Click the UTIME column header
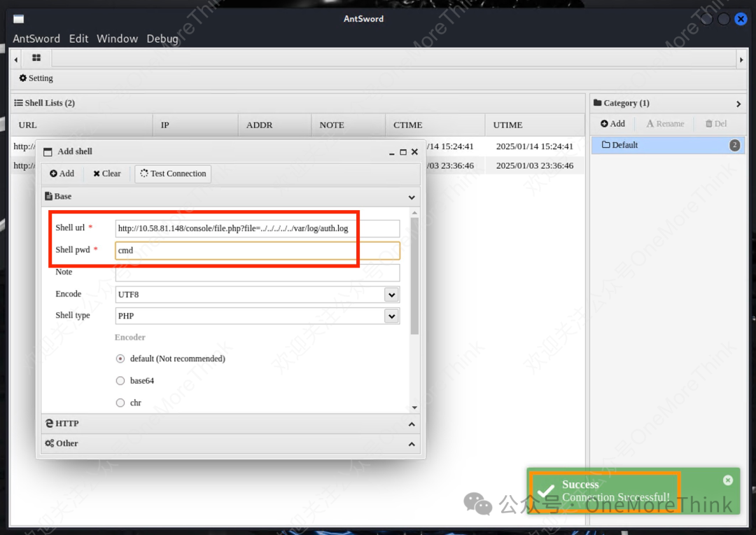Screen dimensions: 756x535 click(535, 125)
